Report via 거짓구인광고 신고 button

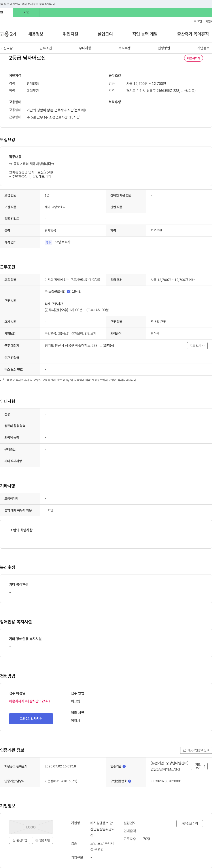[196, 750]
